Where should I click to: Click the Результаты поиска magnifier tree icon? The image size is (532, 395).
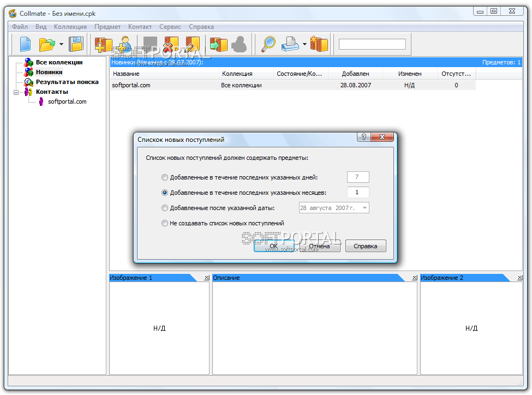click(28, 82)
